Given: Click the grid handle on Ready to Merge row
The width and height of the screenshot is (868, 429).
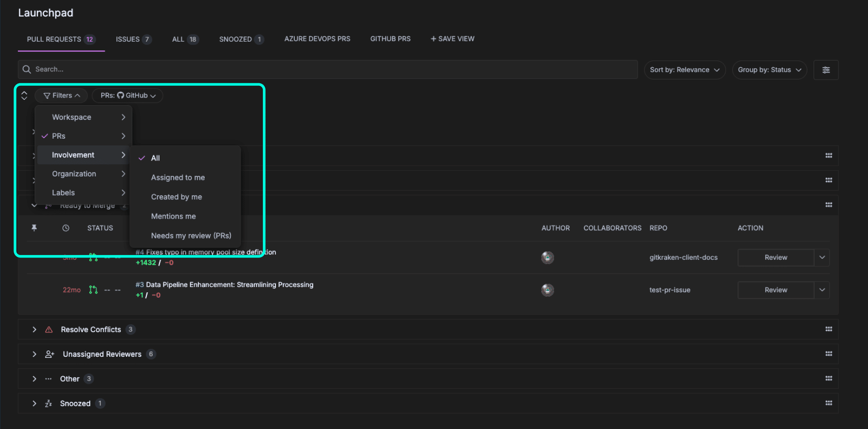Looking at the screenshot, I should click(829, 205).
